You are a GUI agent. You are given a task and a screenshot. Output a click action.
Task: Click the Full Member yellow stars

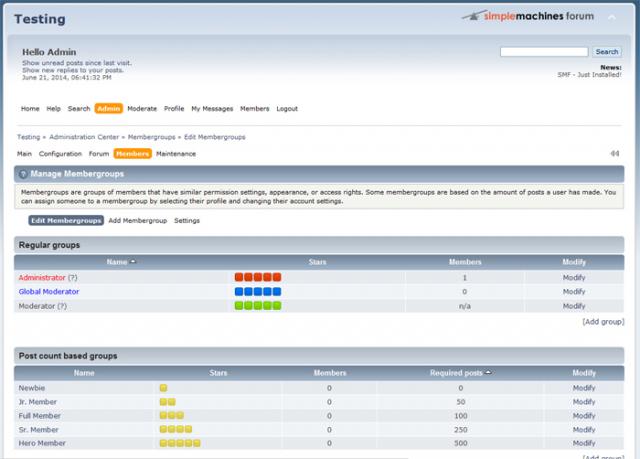pos(171,416)
